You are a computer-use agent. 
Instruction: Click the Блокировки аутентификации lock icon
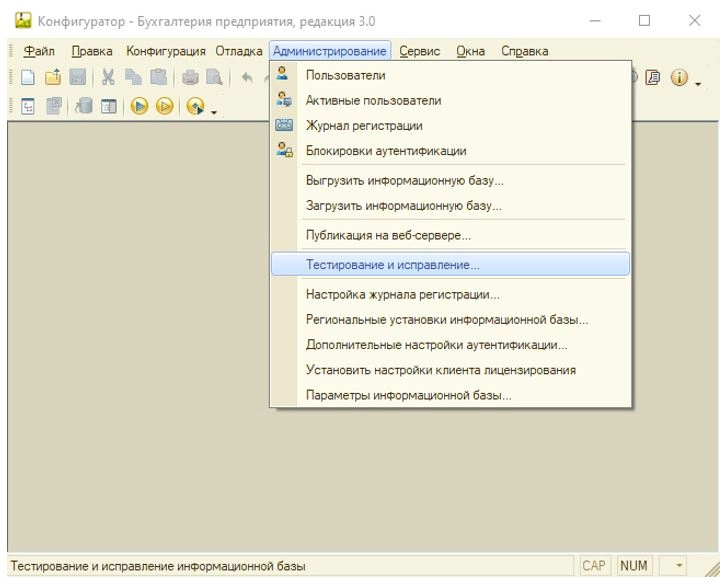point(284,149)
